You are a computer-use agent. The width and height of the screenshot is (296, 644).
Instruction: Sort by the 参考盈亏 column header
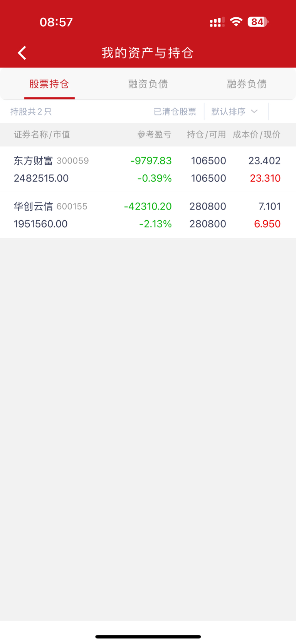154,135
